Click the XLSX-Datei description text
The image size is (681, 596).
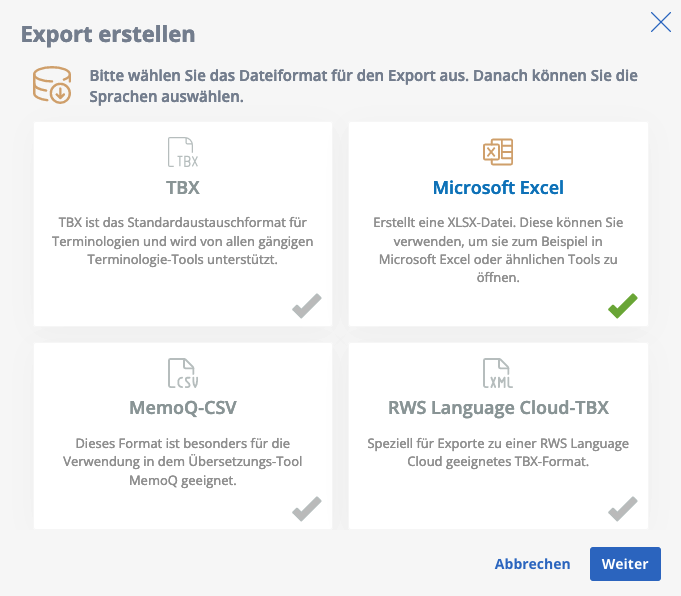498,250
